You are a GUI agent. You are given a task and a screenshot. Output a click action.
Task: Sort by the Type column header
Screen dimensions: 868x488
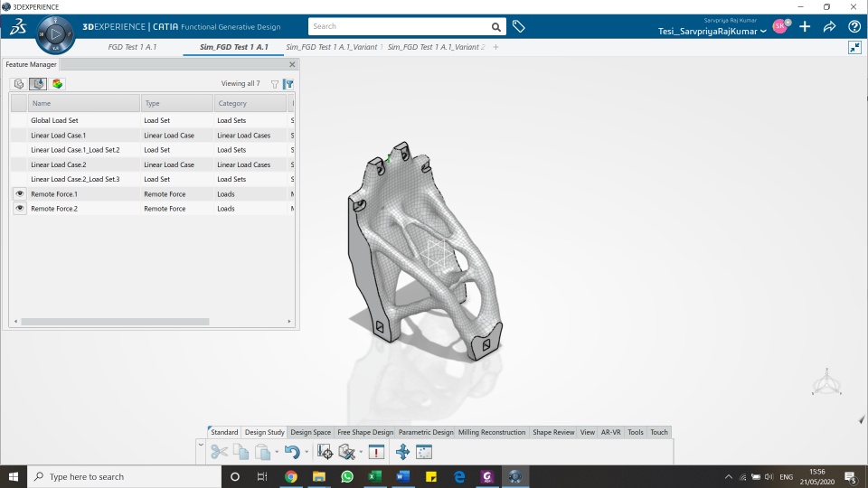(177, 103)
